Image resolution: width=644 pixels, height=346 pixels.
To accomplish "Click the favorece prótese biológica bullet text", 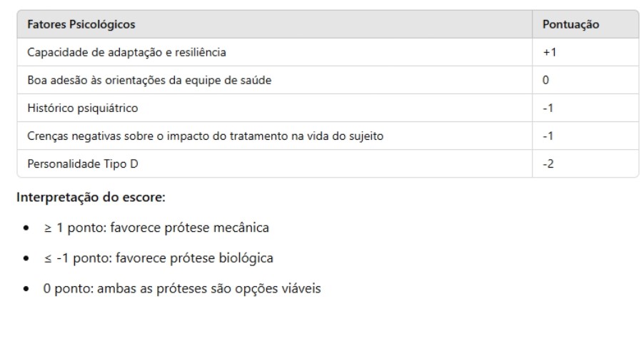I will (x=194, y=258).
